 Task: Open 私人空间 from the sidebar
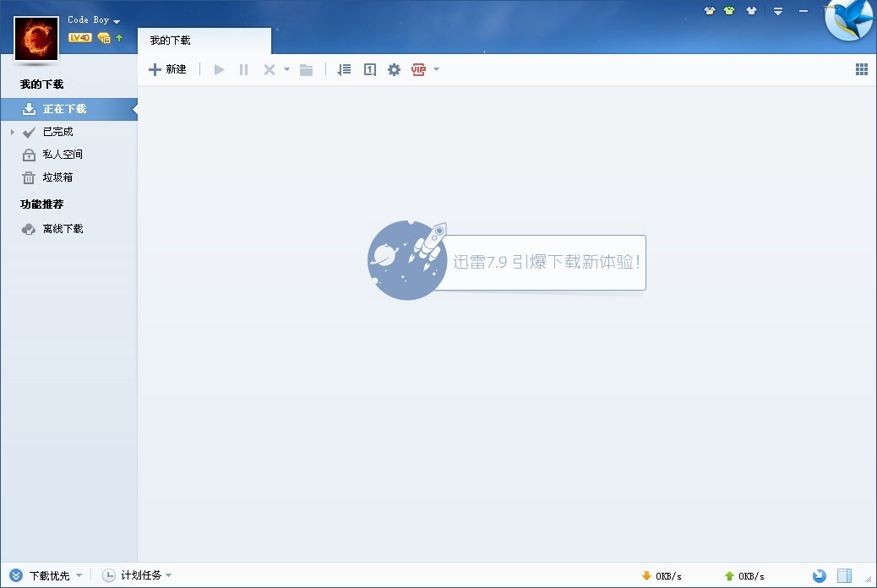click(x=63, y=154)
